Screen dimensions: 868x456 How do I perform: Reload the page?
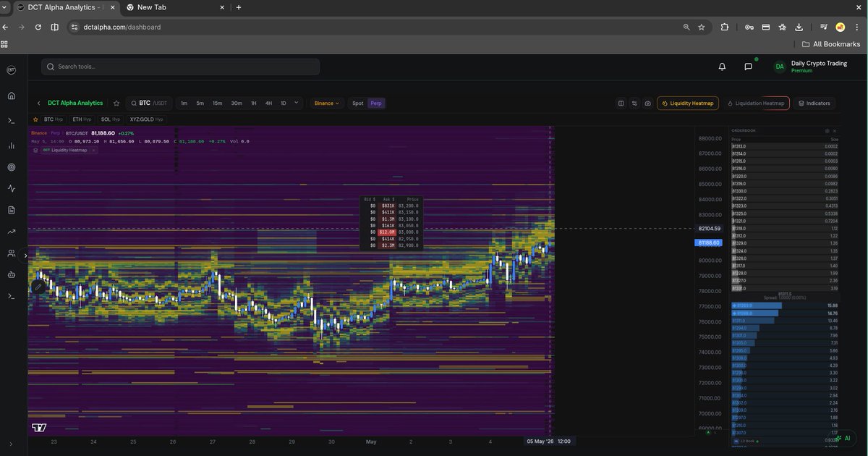[x=38, y=27]
